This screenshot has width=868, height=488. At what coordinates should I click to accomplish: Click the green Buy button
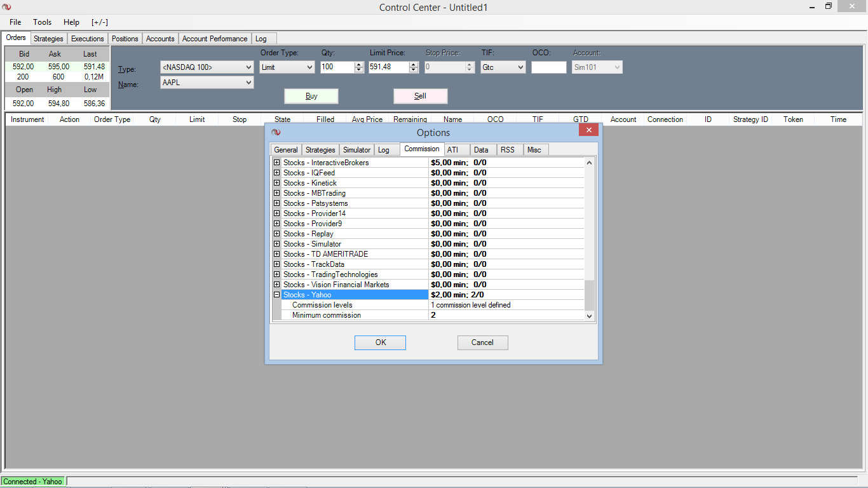pyautogui.click(x=311, y=96)
